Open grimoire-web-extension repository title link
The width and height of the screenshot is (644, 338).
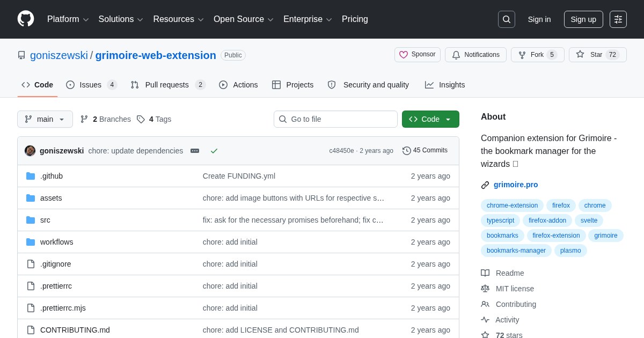click(x=156, y=55)
